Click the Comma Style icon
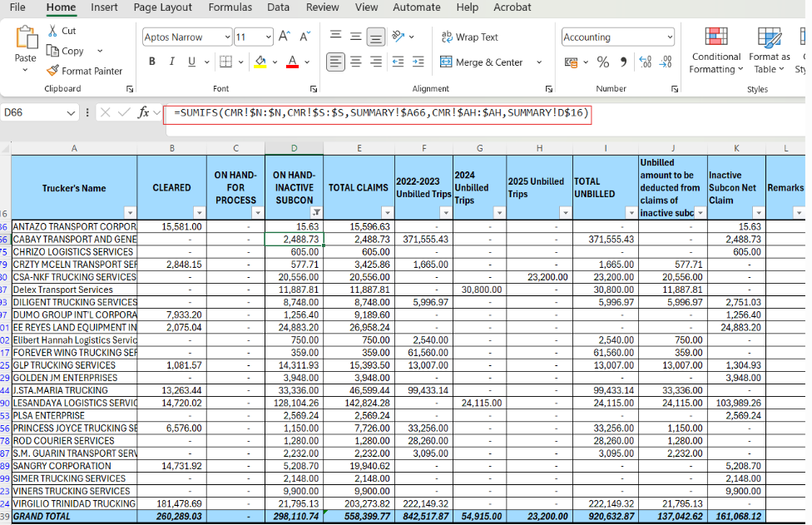812x525 pixels. click(623, 62)
